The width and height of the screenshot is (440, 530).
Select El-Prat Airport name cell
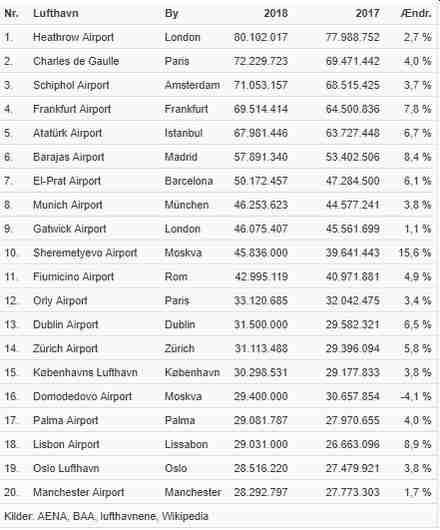(67, 181)
